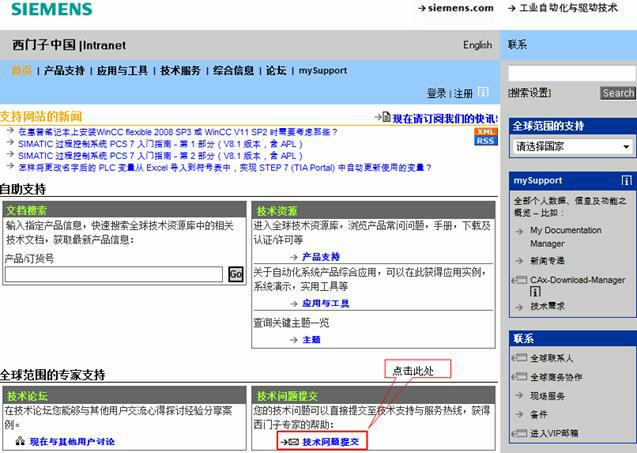Open PCS 7 入门指南 第 2 部分 news
This screenshot has height=453, width=637.
pos(160,156)
